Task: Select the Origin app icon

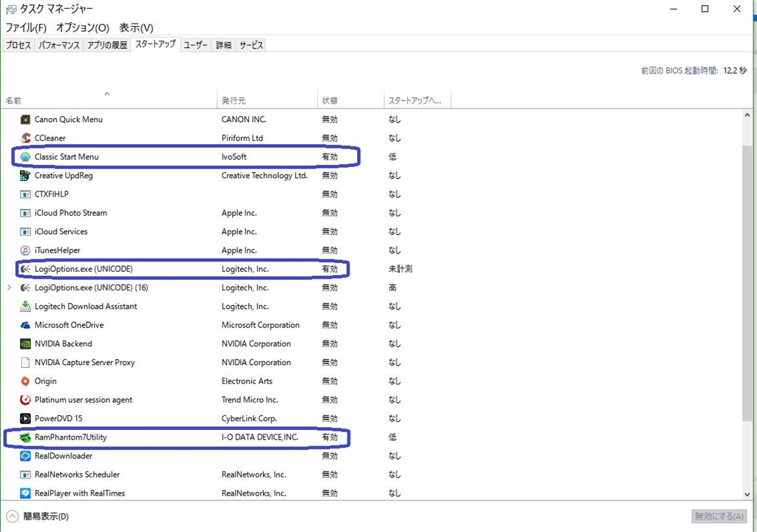Action: [x=26, y=381]
